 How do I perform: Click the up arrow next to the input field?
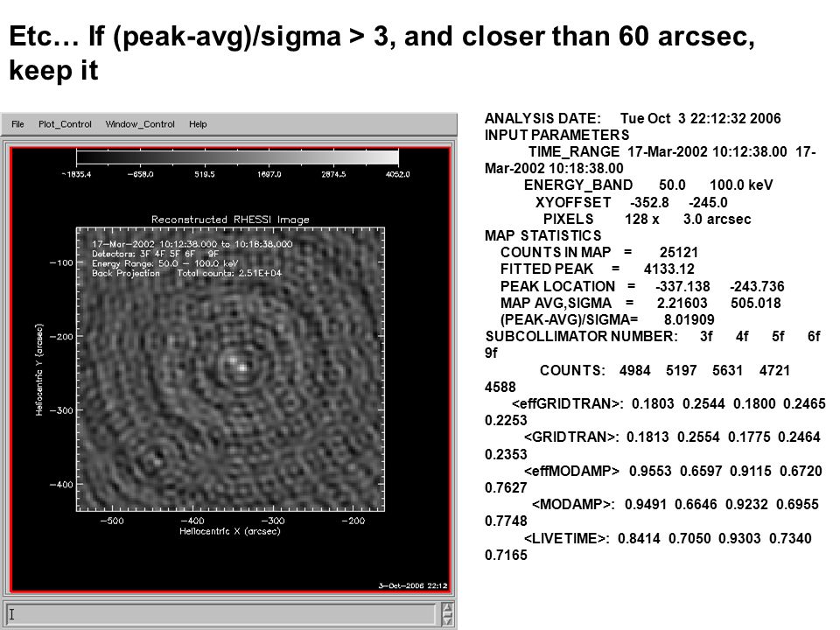(447, 609)
